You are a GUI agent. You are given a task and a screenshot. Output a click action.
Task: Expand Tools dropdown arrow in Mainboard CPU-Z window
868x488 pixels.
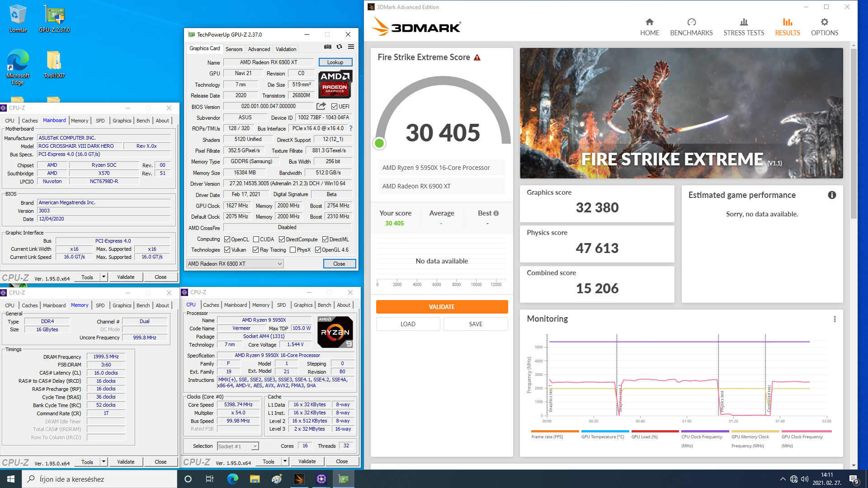tap(104, 277)
